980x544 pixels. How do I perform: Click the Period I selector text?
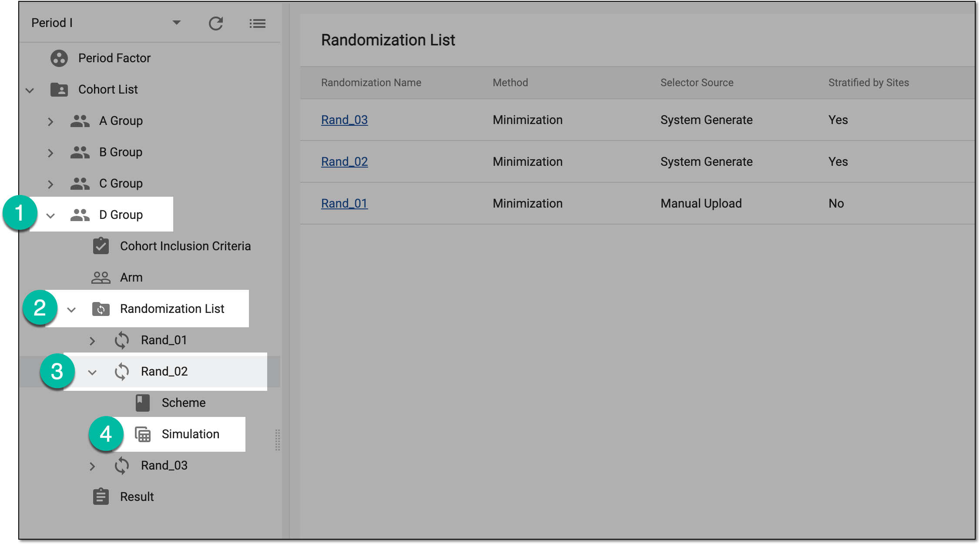pos(52,23)
